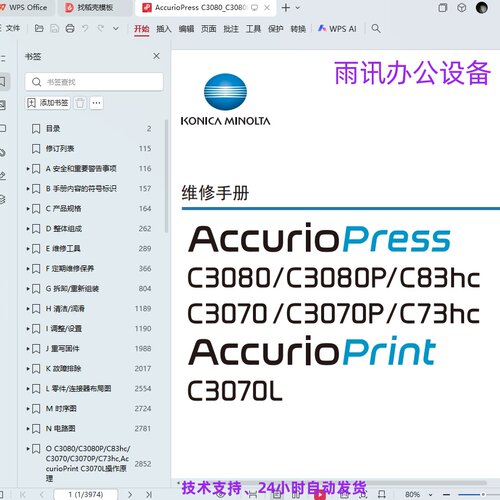Click the page number box showing 1 (1/3974)
Screen dimensions: 500x500
coord(86,494)
